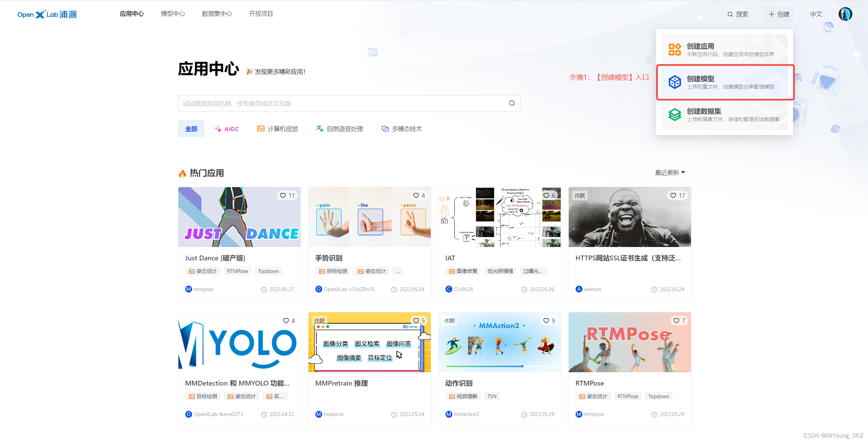Go to 应用中心 navigation tab
This screenshot has height=442, width=868.
[x=131, y=14]
